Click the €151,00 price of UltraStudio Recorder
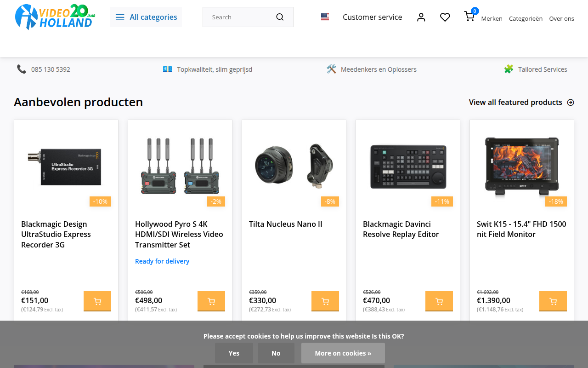Screen dimensions: 588x368 35,300
